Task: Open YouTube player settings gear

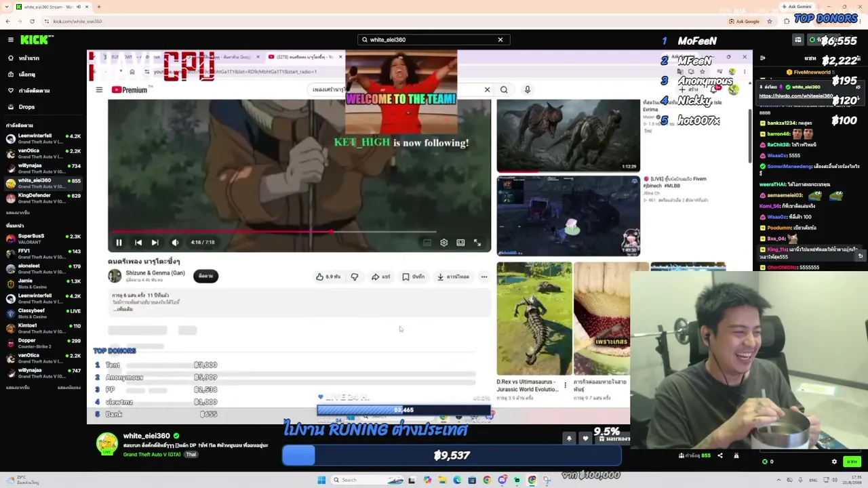Action: (x=443, y=243)
